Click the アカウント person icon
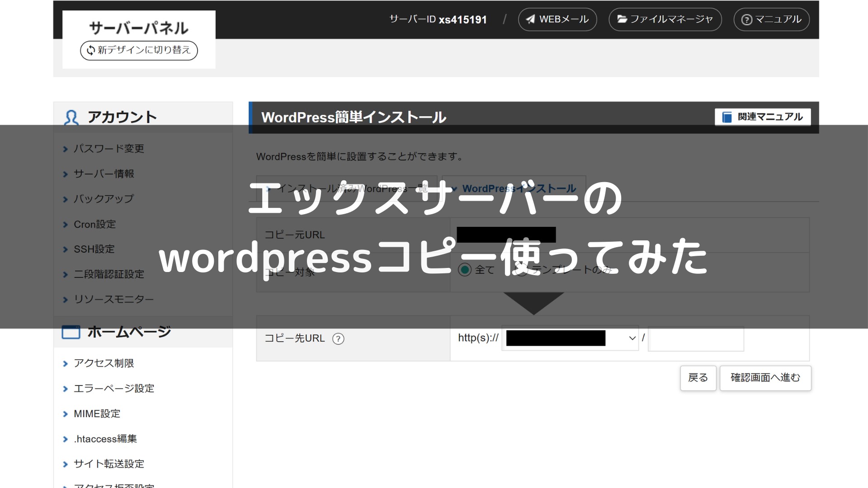 tap(71, 117)
